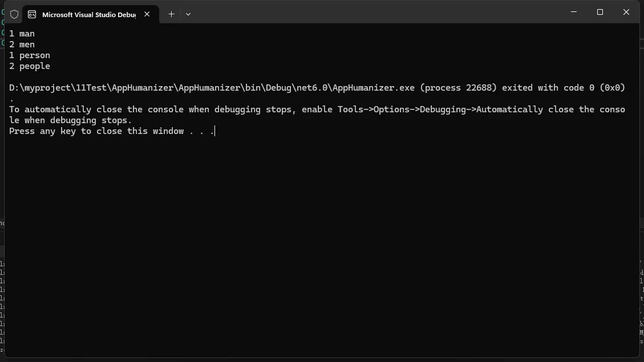Click the "2 people" output line
Screen dimensions: 644x362
click(x=30, y=66)
